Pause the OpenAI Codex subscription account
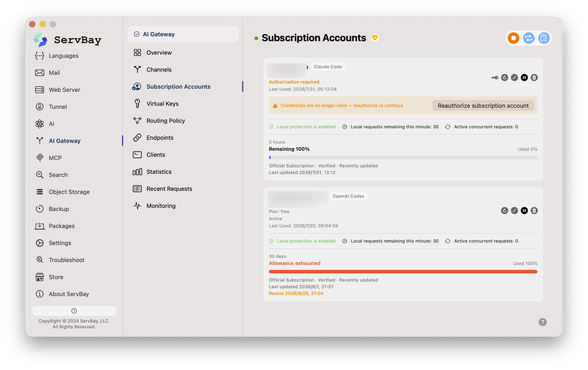588x370 pixels. 524,211
